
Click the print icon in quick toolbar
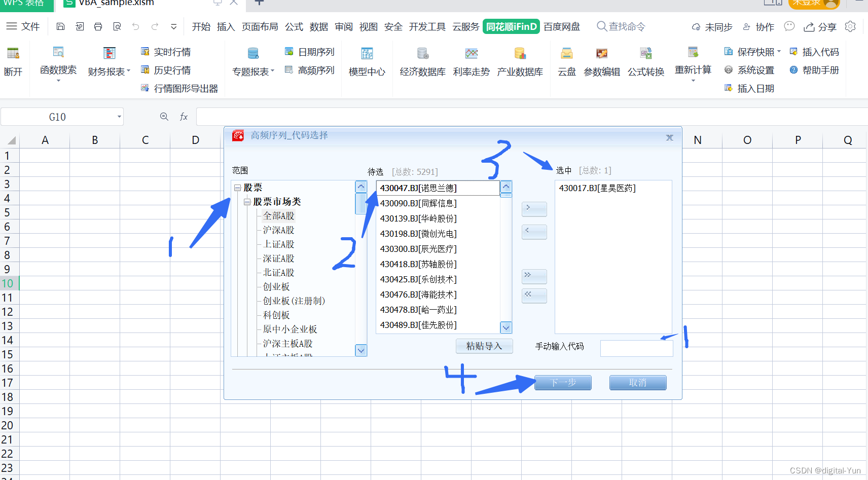pos(98,26)
